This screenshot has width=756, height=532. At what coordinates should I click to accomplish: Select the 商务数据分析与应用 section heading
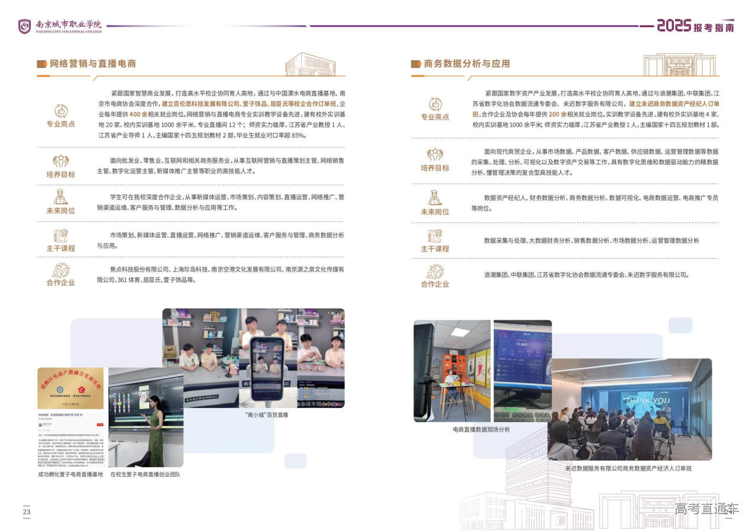pos(467,64)
